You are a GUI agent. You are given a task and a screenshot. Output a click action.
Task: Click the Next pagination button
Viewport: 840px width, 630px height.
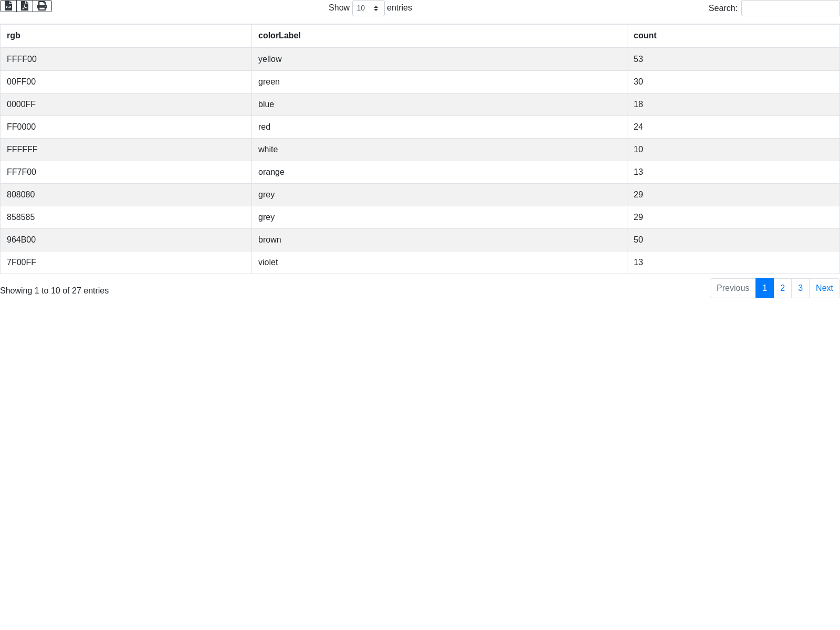(x=824, y=288)
